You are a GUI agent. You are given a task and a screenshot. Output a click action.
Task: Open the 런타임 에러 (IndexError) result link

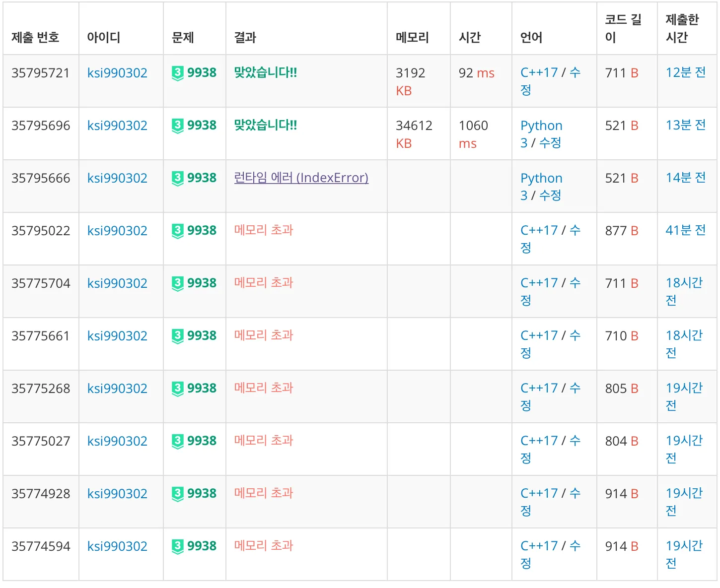coord(301,178)
